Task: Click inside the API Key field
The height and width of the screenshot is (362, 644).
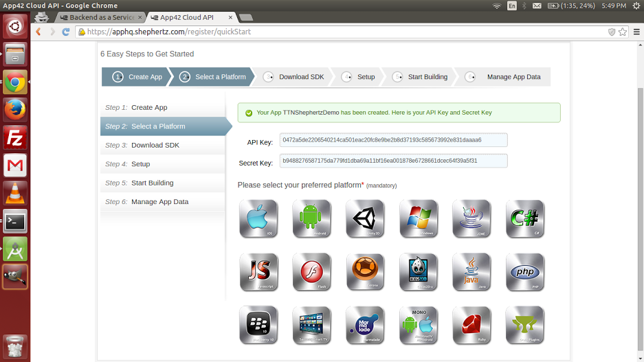Action: (393, 140)
